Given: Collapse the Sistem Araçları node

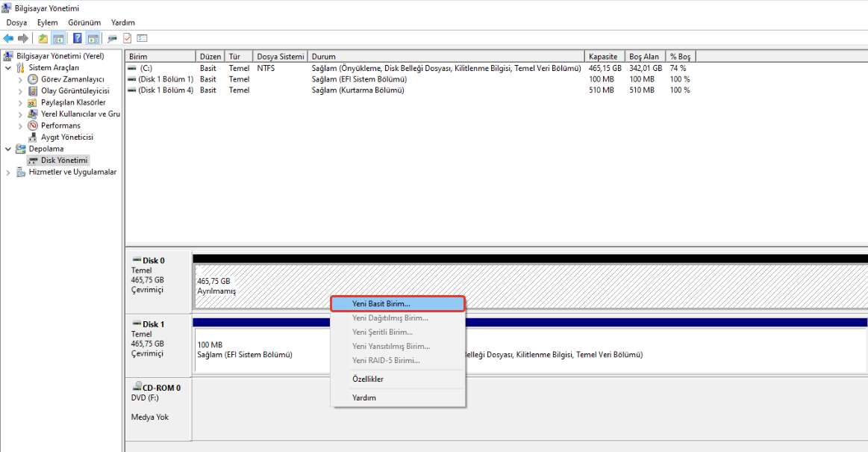Looking at the screenshot, I should [x=8, y=68].
